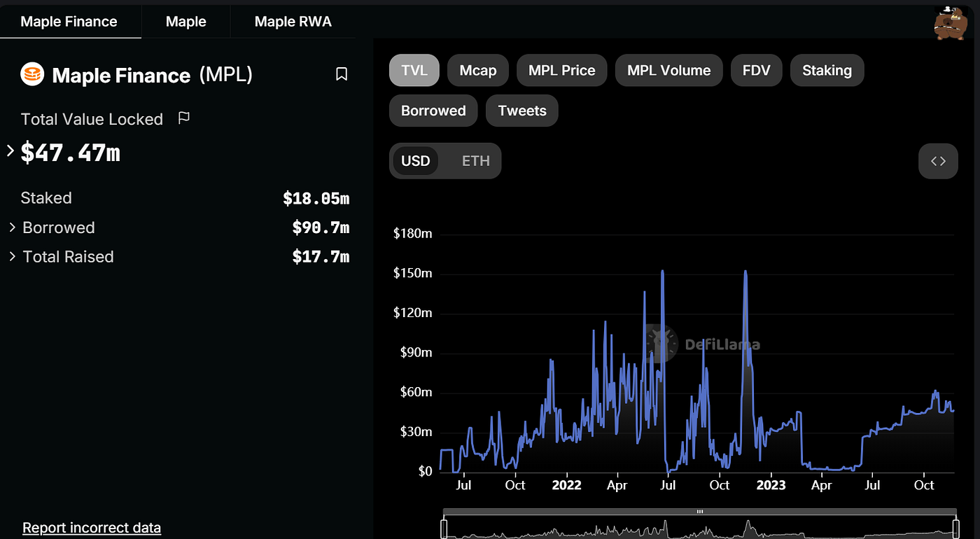
Task: Click the Borrowed chart button
Action: tap(433, 111)
